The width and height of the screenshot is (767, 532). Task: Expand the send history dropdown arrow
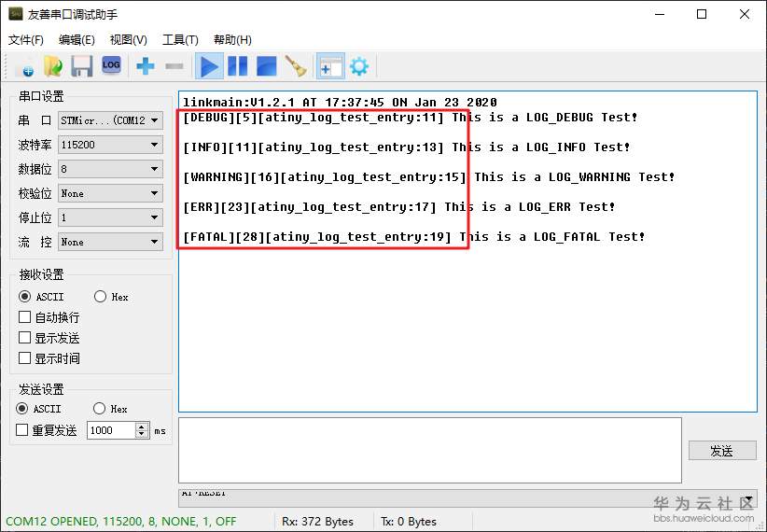click(749, 498)
